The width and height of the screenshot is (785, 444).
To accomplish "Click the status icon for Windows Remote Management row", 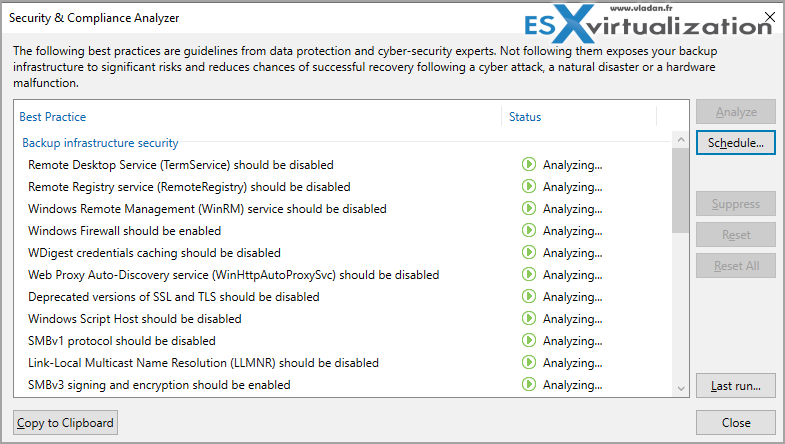I will [529, 208].
